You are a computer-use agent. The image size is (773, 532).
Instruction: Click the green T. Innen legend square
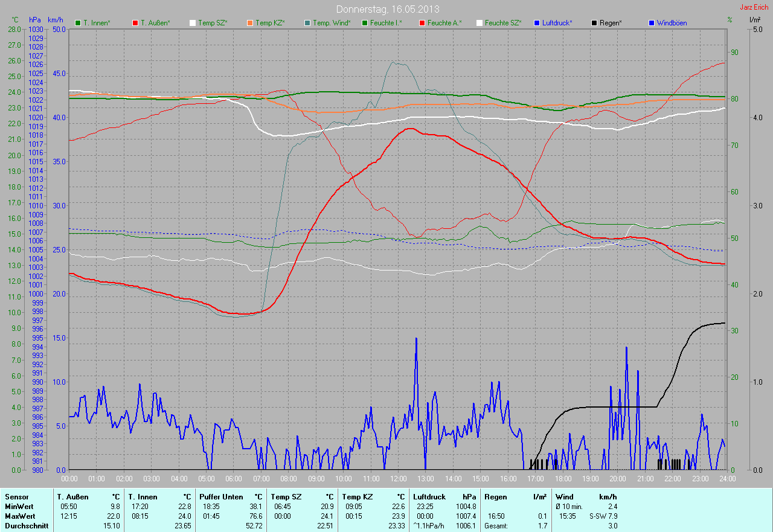pyautogui.click(x=78, y=23)
